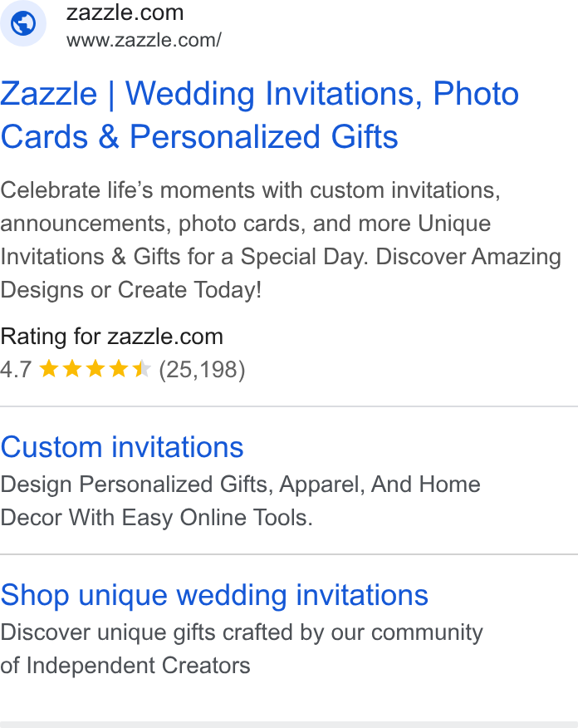Screen dimensions: 578x728
Task: Click the 'Celebrate life's moments' description snippet
Action: (x=281, y=240)
